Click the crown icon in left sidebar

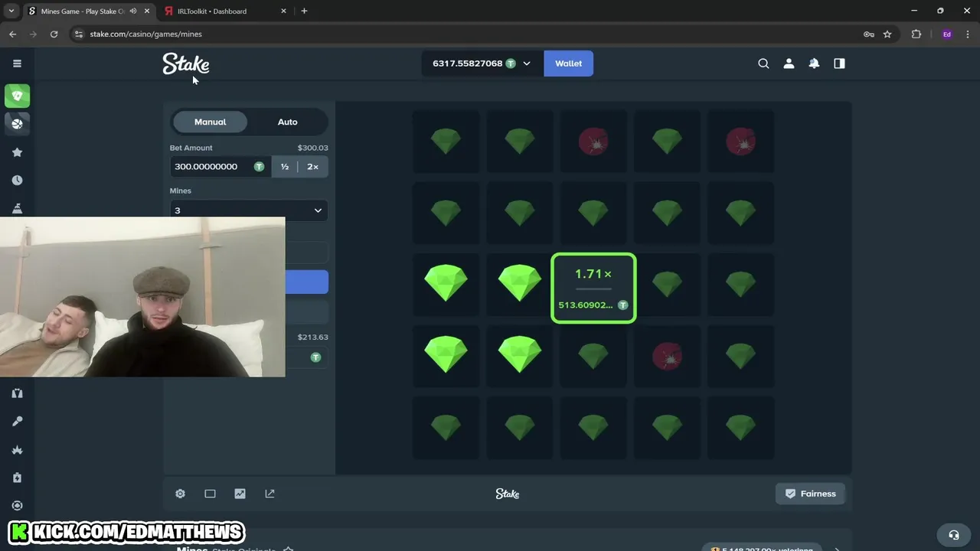(17, 450)
